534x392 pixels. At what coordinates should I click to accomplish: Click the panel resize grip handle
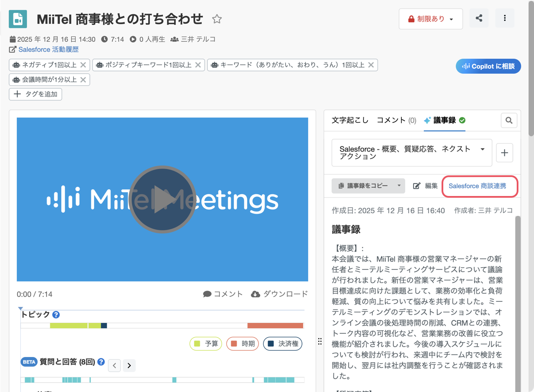click(320, 341)
